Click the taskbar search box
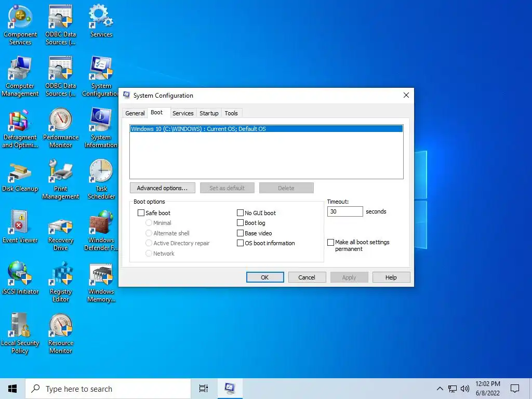This screenshot has height=399, width=532. click(108, 389)
